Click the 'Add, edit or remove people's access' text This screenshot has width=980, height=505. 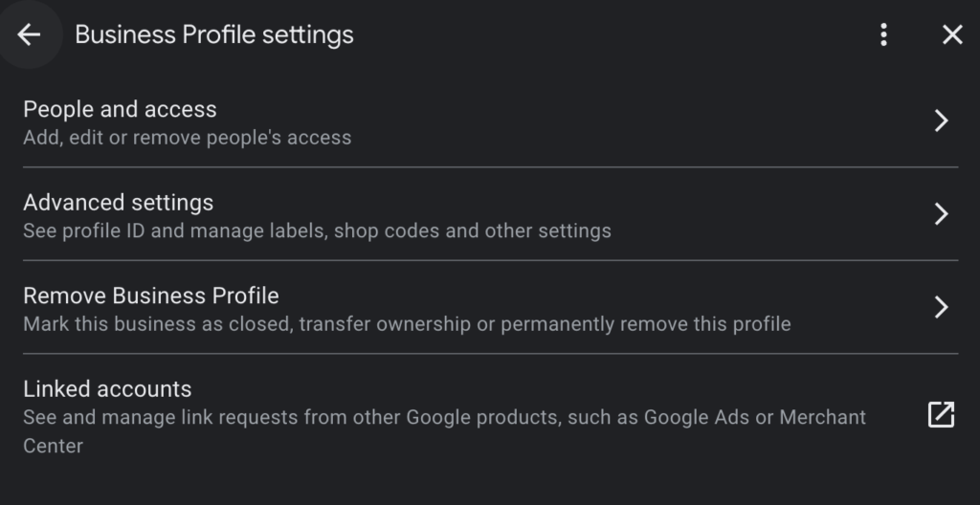[187, 138]
